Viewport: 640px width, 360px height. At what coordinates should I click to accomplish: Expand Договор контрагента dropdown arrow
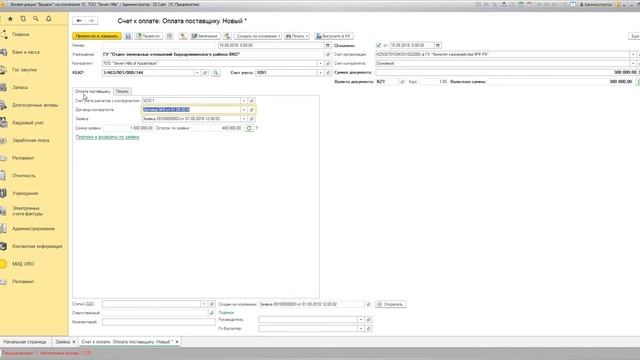[244, 110]
